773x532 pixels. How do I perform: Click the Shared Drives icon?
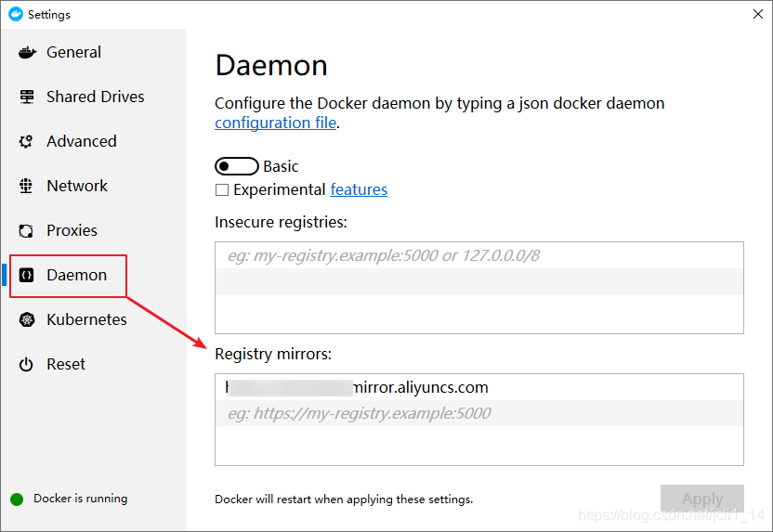coord(27,97)
